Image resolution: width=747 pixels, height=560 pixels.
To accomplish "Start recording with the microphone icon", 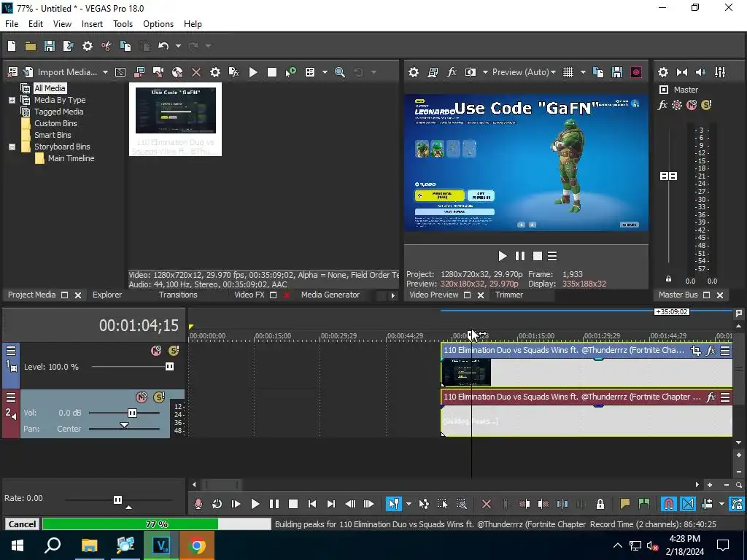I will 198,504.
